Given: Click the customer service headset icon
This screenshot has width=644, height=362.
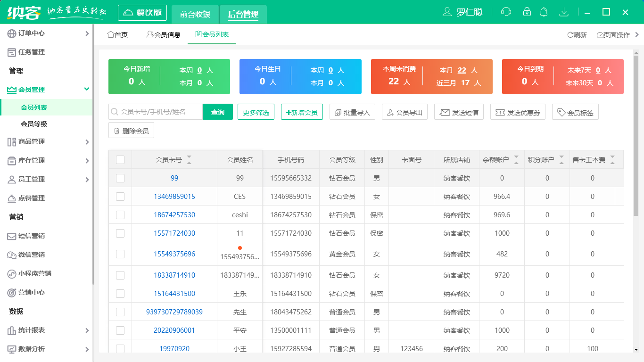Looking at the screenshot, I should (506, 12).
